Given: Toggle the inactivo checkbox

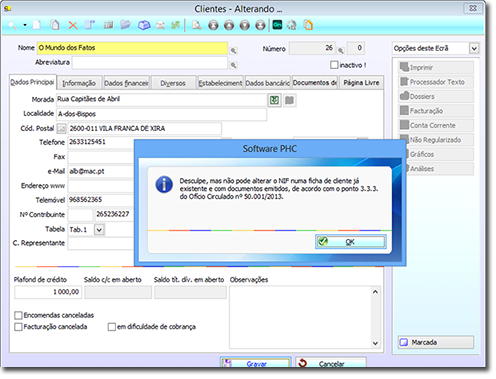Looking at the screenshot, I should [334, 65].
